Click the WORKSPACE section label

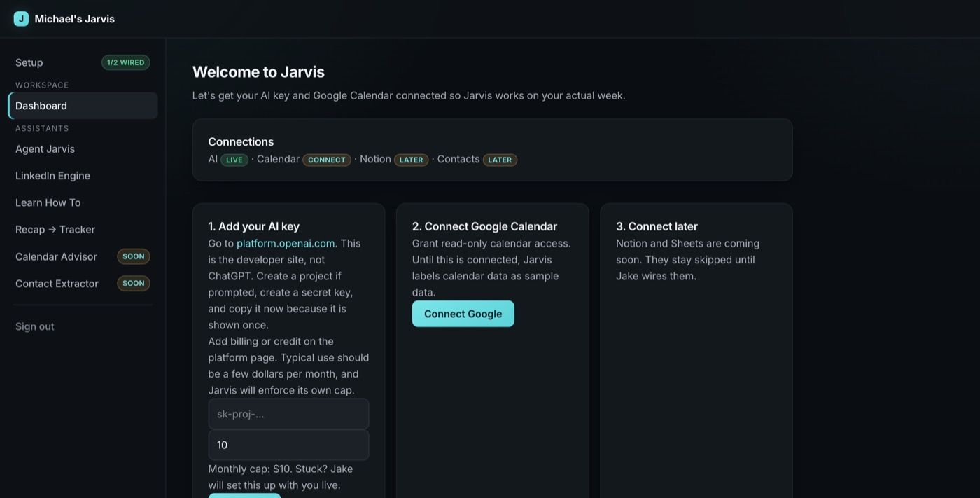[x=42, y=85]
